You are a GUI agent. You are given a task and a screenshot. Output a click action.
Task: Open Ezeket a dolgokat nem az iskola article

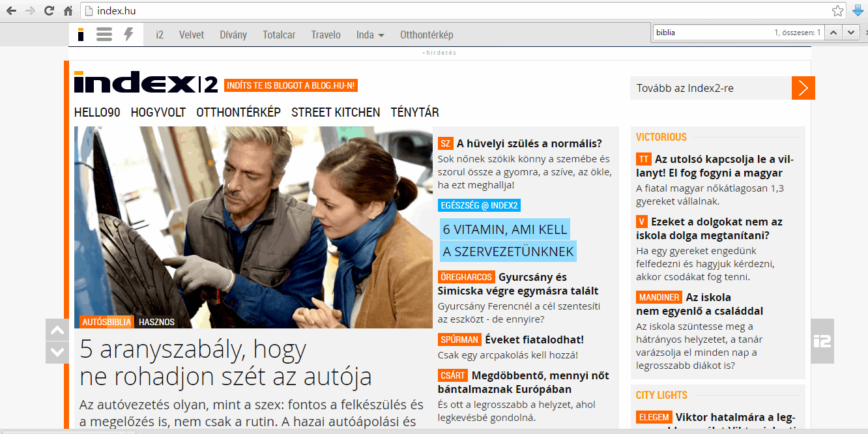pyautogui.click(x=710, y=229)
